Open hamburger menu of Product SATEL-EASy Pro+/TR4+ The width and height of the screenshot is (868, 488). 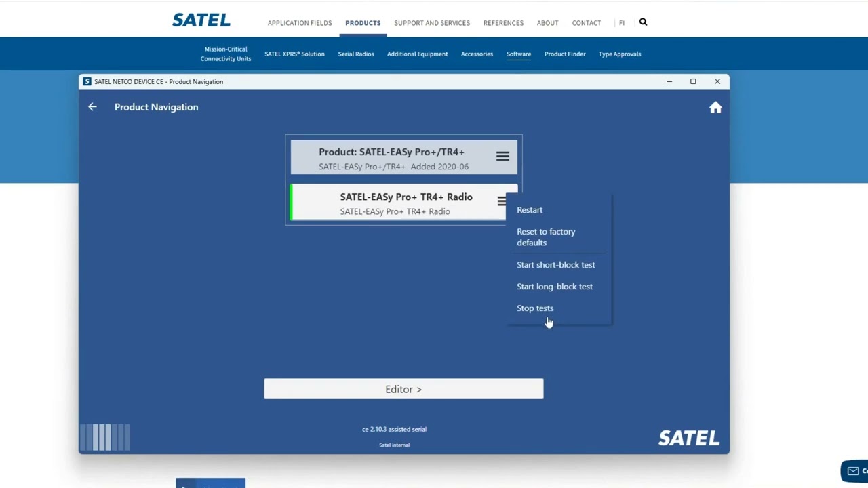[502, 157]
